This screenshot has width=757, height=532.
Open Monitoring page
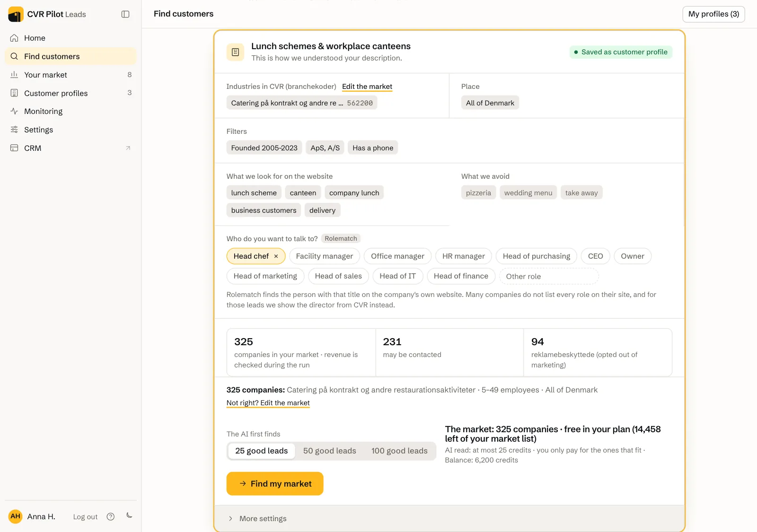70,111
